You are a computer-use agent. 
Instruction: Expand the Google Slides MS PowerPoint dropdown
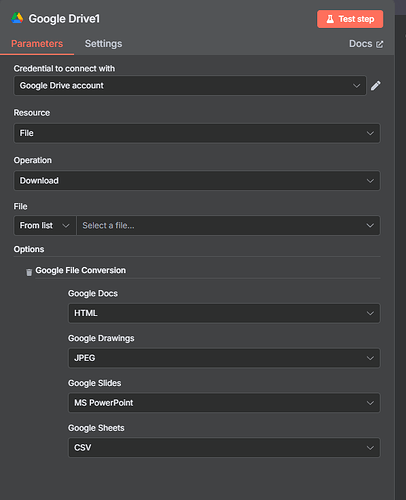(x=224, y=403)
